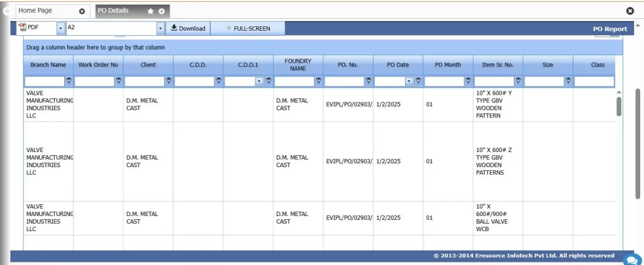644x265 pixels.
Task: Open the PO Date filter dropdown arrow
Action: point(409,81)
